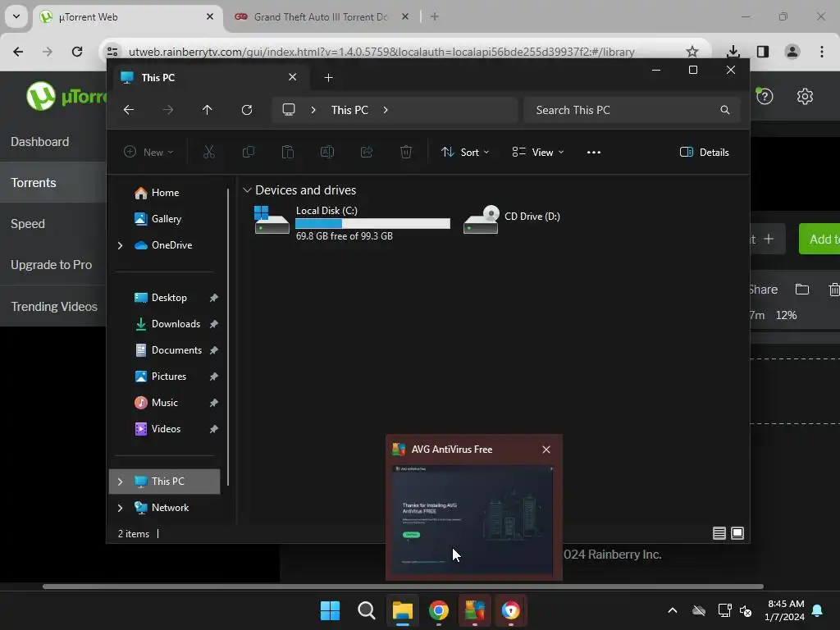Reload the Chrome page
Image resolution: width=840 pixels, height=630 pixels.
pos(77,52)
